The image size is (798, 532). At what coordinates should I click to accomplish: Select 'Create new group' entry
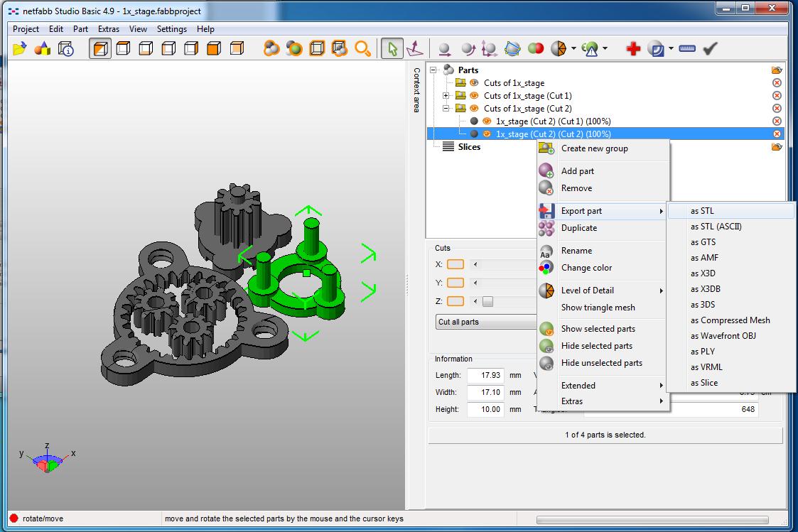pyautogui.click(x=603, y=148)
